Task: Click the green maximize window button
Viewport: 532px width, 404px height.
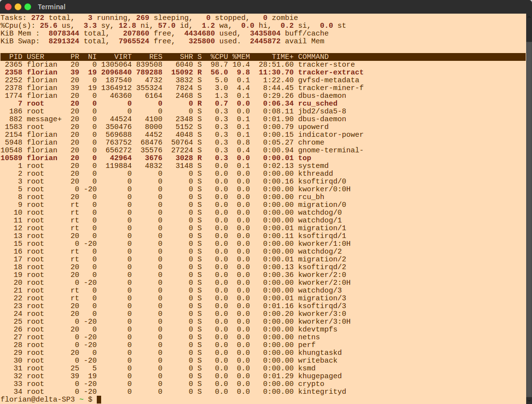Action: point(28,7)
